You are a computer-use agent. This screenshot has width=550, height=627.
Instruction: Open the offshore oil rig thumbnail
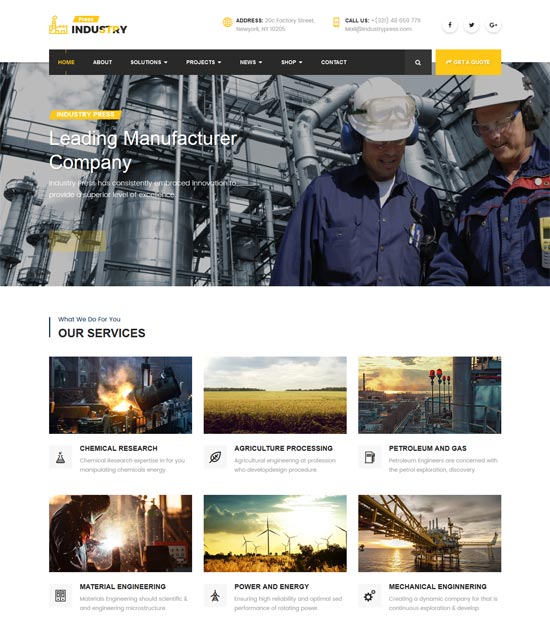(430, 533)
